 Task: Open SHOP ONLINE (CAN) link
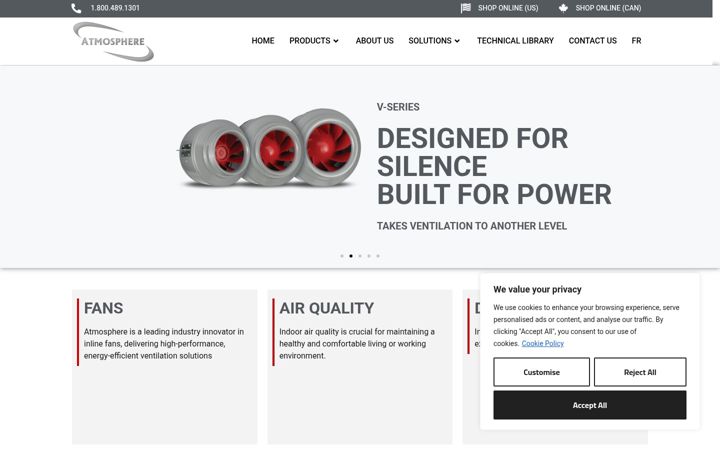(x=608, y=8)
